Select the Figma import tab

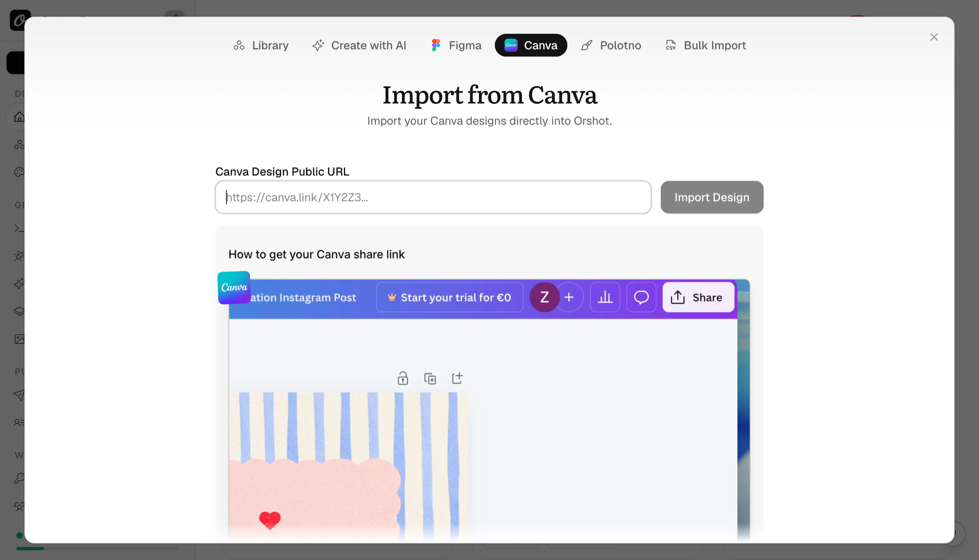coord(456,45)
